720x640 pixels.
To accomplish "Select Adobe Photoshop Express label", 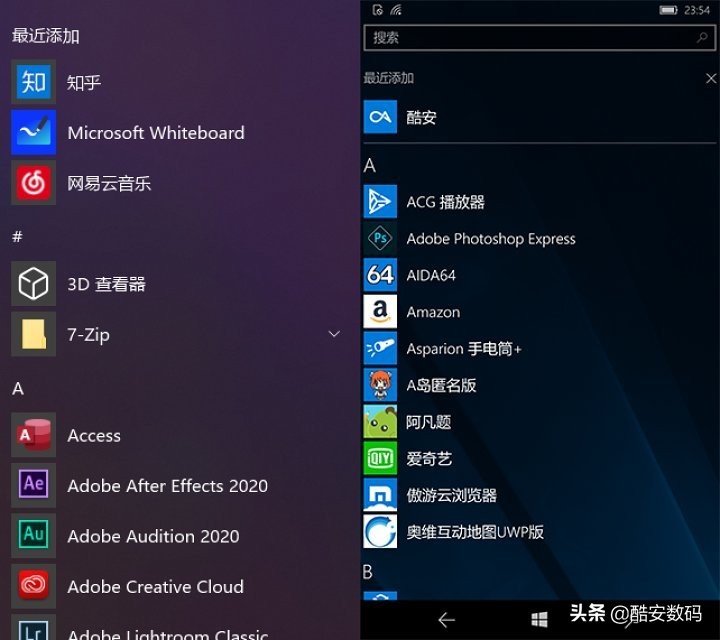I will (491, 239).
